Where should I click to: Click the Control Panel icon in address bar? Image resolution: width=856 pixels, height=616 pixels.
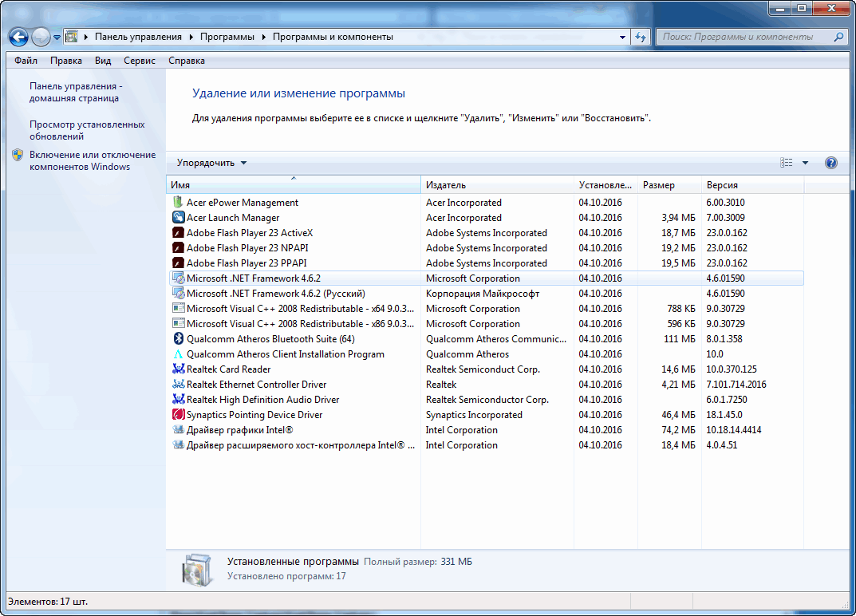pos(72,38)
